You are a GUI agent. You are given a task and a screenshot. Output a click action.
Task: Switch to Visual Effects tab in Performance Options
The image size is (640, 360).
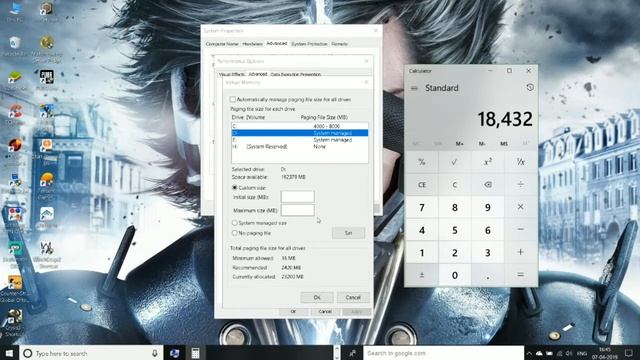[231, 74]
